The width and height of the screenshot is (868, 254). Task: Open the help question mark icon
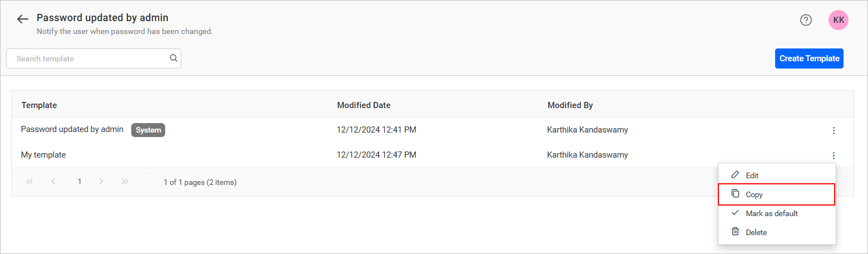806,20
